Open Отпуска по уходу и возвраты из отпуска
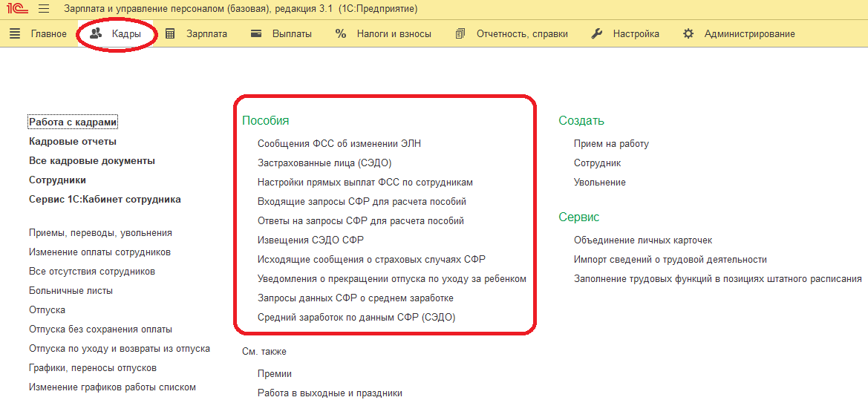The height and width of the screenshot is (400, 868). pyautogui.click(x=119, y=349)
